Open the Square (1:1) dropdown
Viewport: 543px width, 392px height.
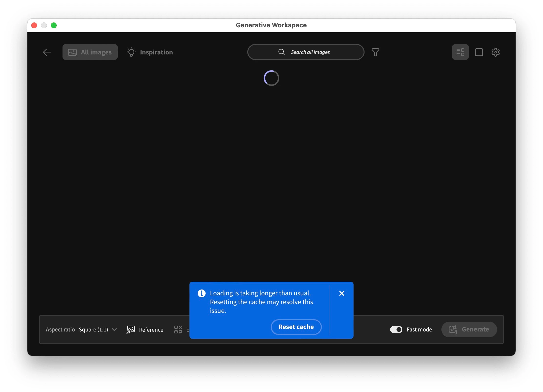coord(94,330)
